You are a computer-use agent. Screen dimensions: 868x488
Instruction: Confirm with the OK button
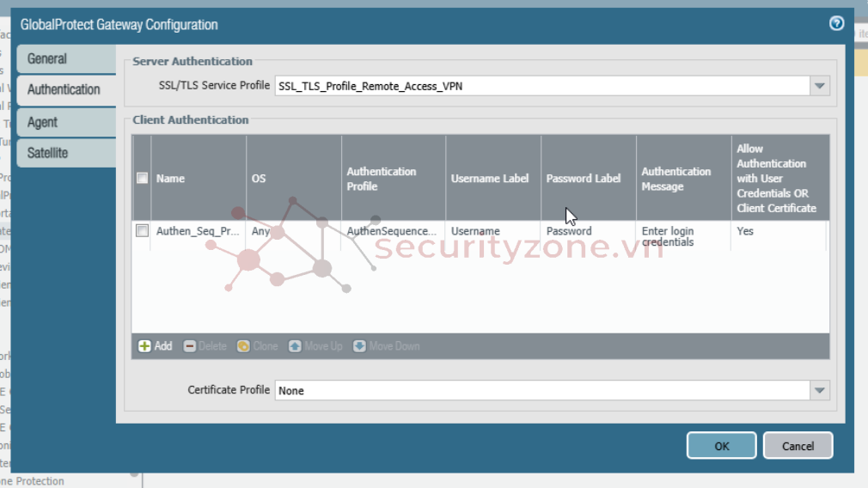(721, 446)
